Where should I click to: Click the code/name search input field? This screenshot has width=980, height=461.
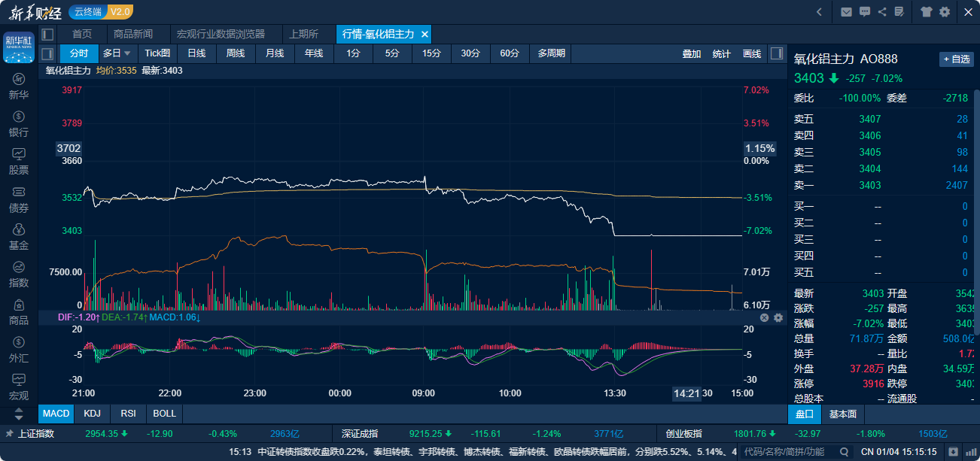click(x=783, y=451)
